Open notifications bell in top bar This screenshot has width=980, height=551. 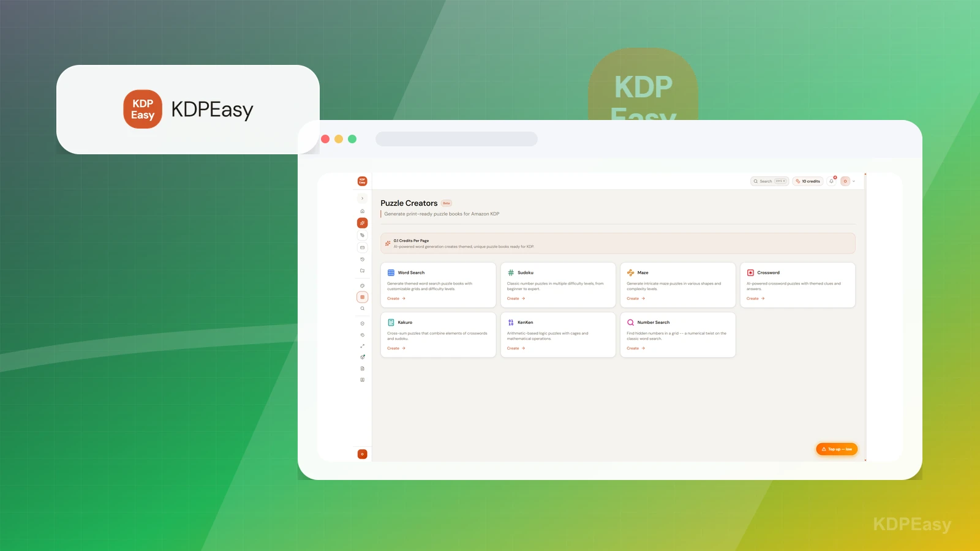pos(832,181)
